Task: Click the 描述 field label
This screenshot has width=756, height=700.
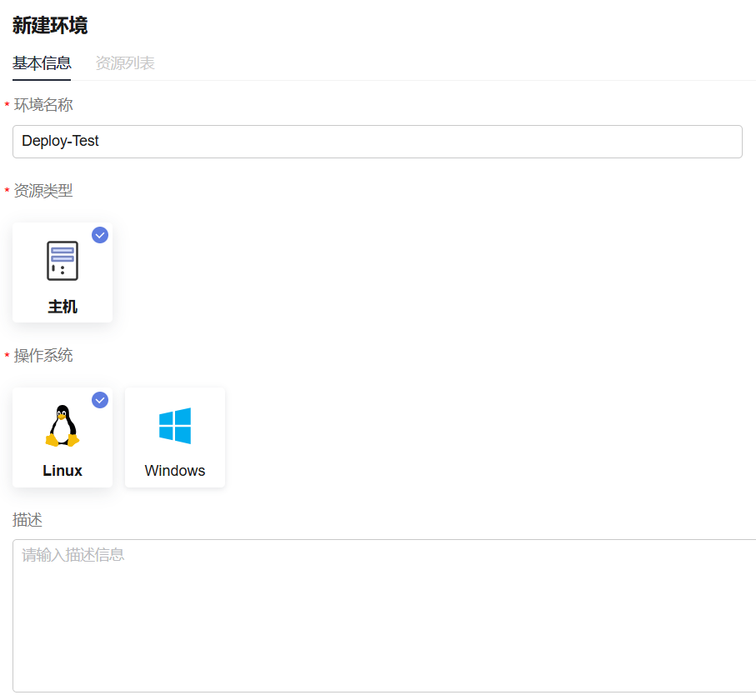Action: pyautogui.click(x=28, y=520)
